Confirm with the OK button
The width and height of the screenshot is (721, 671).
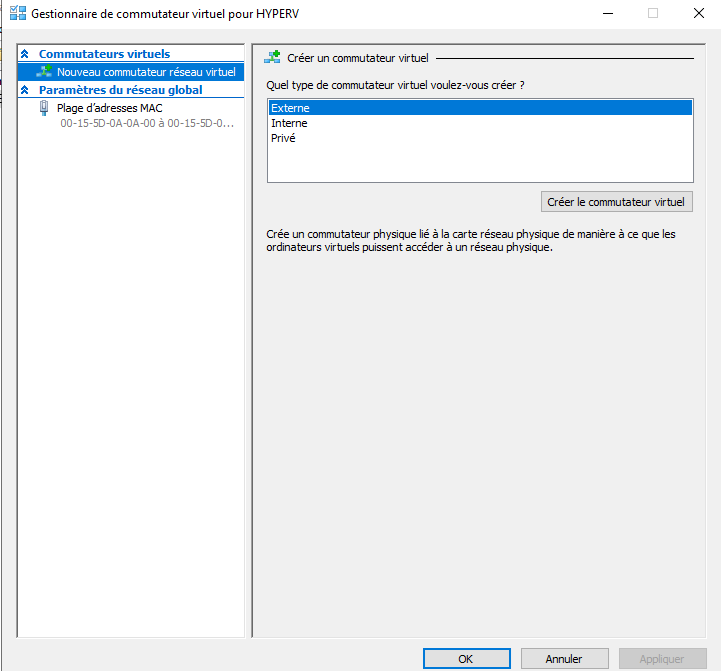(x=466, y=659)
